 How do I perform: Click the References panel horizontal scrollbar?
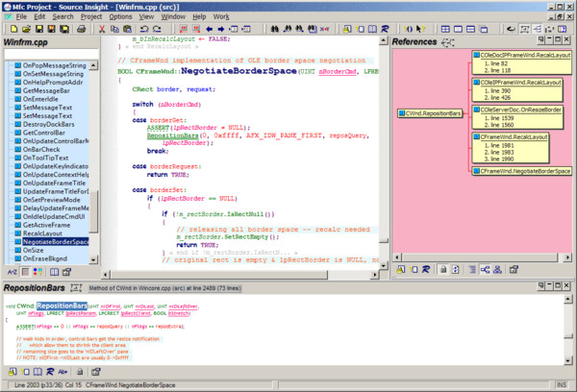point(481,258)
